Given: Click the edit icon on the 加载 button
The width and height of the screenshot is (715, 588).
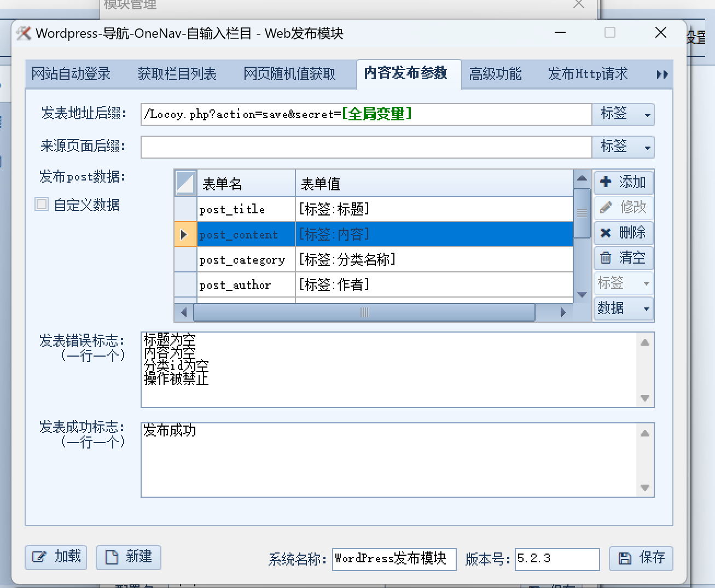Looking at the screenshot, I should tap(39, 557).
